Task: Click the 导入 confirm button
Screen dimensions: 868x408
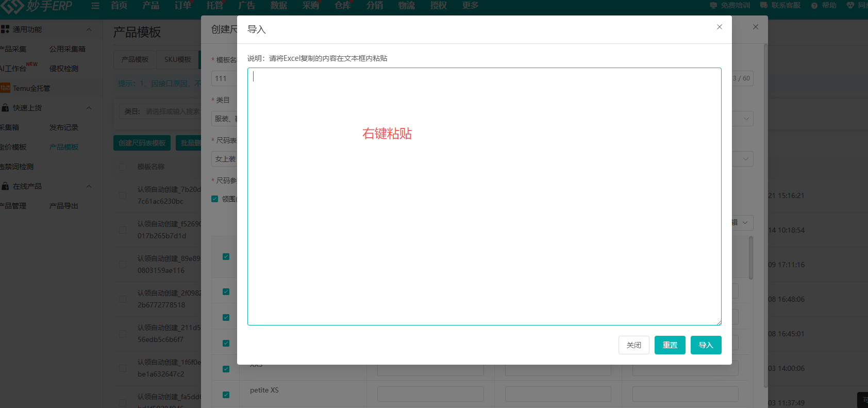Action: coord(706,345)
